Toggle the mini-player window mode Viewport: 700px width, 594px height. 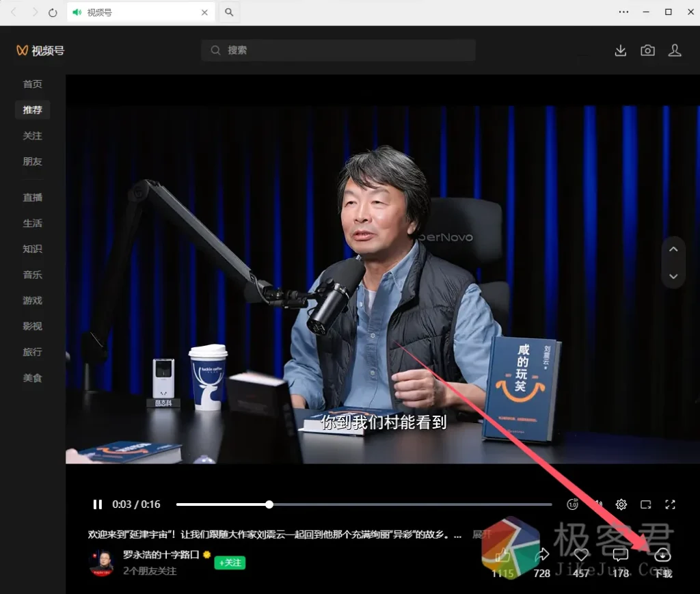646,504
